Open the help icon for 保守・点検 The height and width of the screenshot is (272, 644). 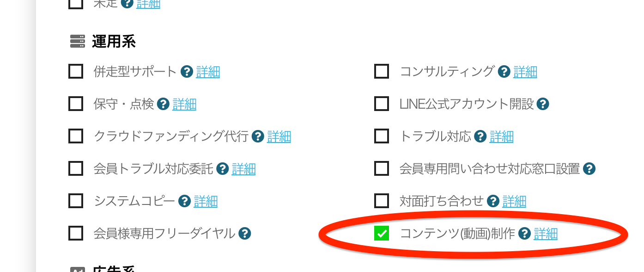pyautogui.click(x=163, y=104)
